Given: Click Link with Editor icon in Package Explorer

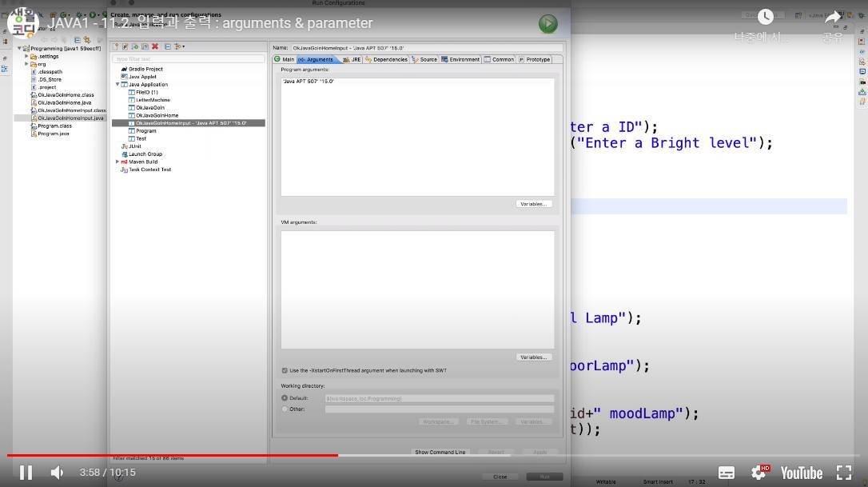Looking at the screenshot, I should (x=87, y=40).
